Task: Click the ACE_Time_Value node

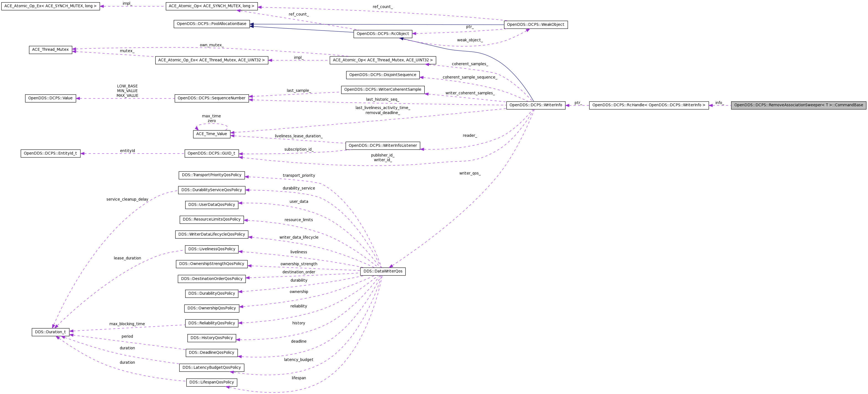Action: point(212,134)
